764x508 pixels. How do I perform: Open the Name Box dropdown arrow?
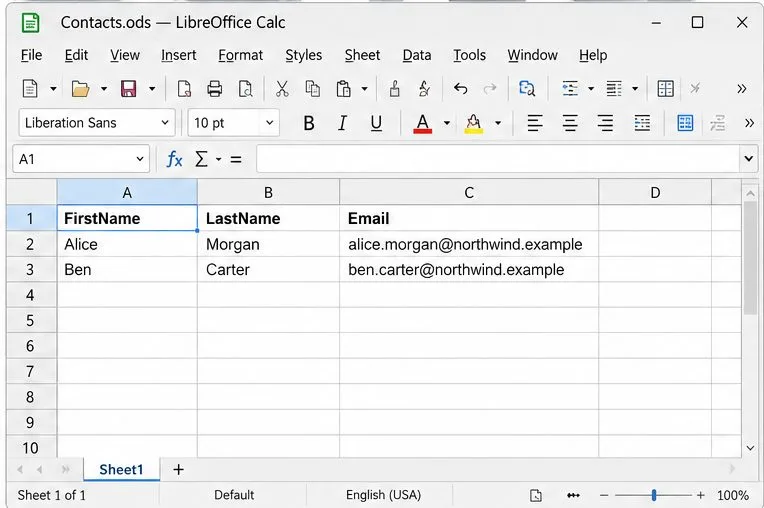(x=140, y=159)
